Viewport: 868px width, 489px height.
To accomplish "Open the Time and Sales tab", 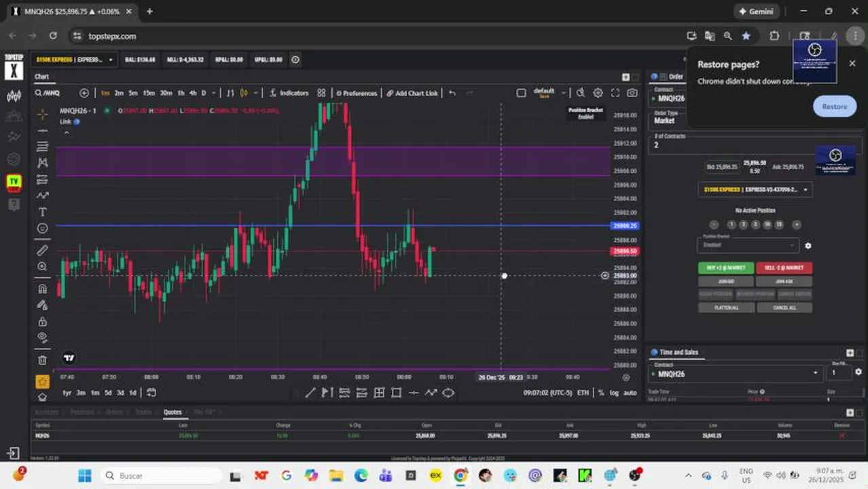I will point(679,352).
